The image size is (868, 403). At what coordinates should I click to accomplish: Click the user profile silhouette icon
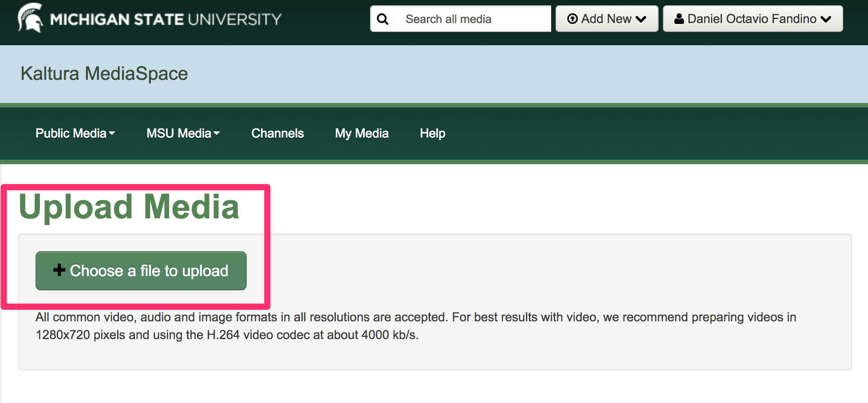pos(679,19)
